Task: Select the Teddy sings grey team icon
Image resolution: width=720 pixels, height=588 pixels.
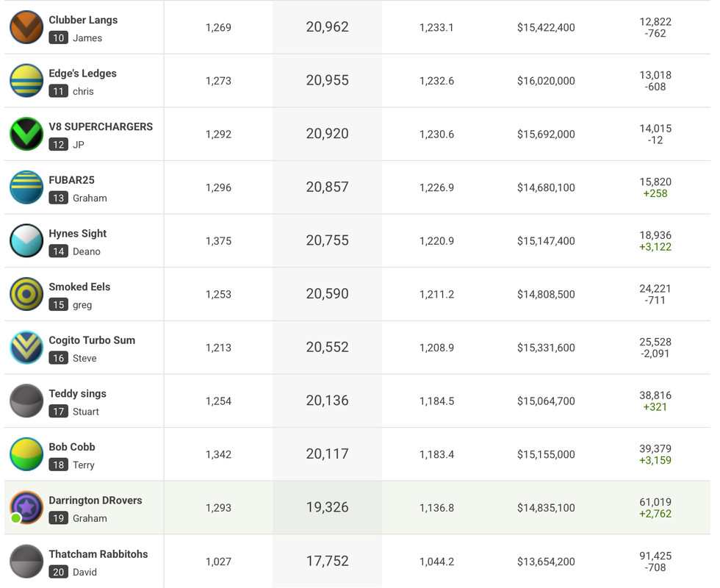Action: coord(26,401)
